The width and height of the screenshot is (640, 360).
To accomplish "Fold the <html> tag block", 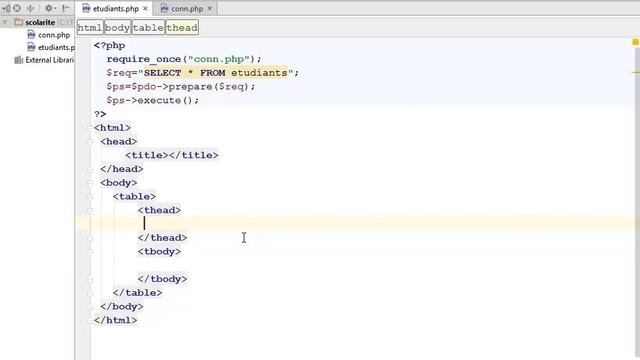I will (90, 128).
